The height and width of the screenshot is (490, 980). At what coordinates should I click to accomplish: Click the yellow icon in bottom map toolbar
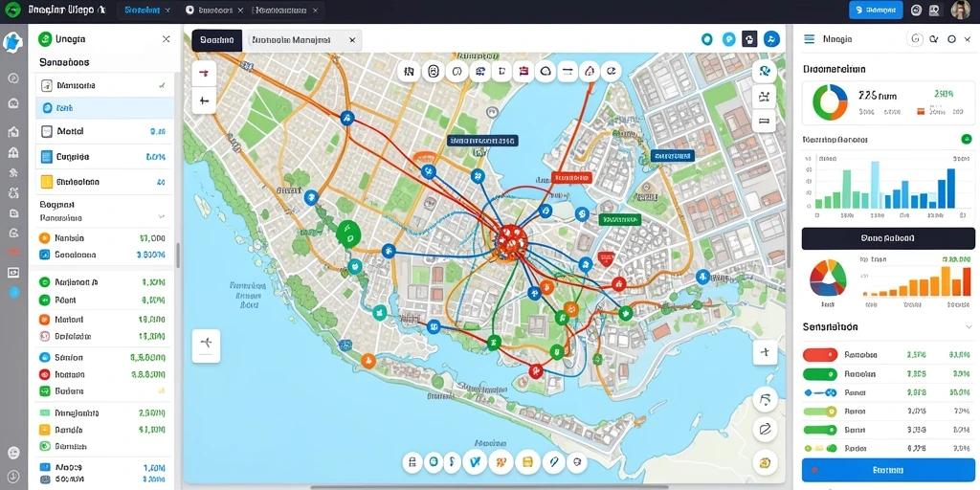(528, 462)
